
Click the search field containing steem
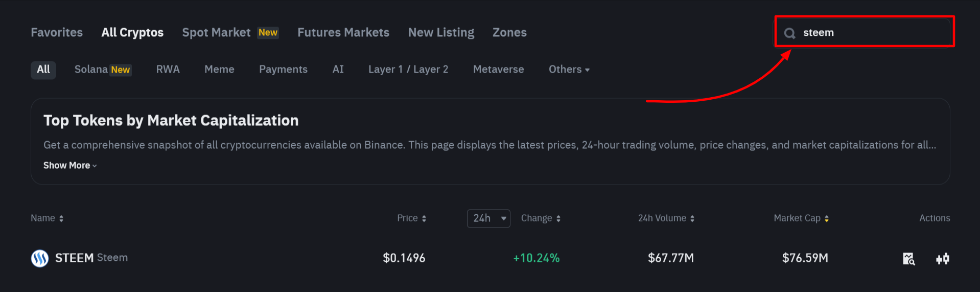pyautogui.click(x=874, y=33)
